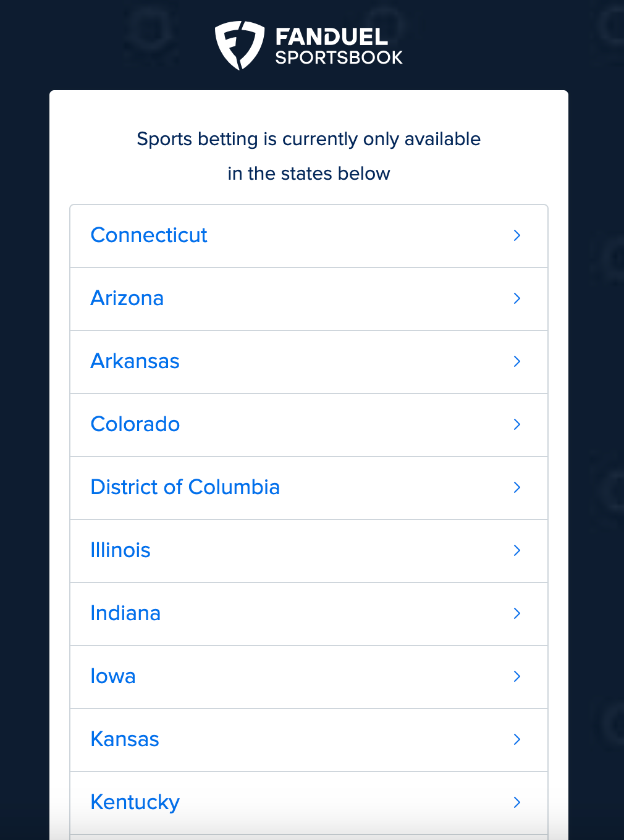Click the FANDUEL SPORTSBOOK wordmark
Image resolution: width=624 pixels, height=840 pixels.
[x=338, y=43]
